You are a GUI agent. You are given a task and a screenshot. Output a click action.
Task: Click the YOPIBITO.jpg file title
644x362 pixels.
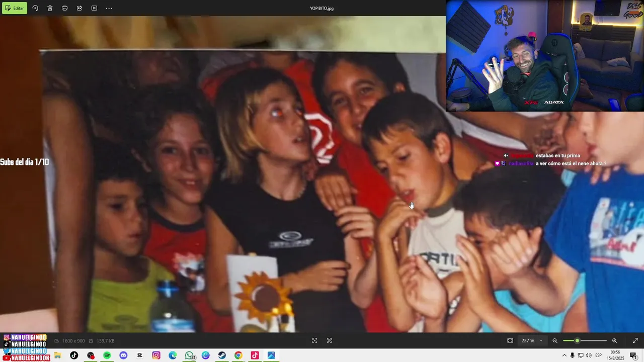pos(322,8)
